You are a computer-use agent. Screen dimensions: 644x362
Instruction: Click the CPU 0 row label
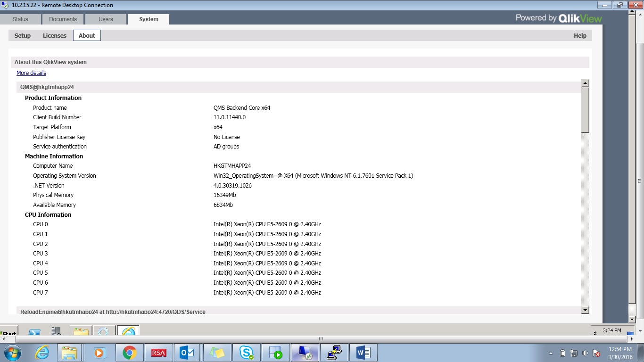(x=41, y=224)
